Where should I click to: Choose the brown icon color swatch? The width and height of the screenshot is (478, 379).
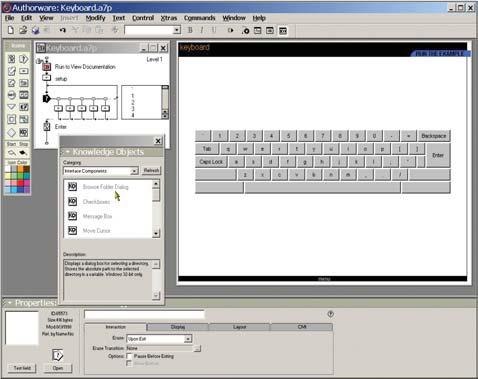tap(27, 169)
